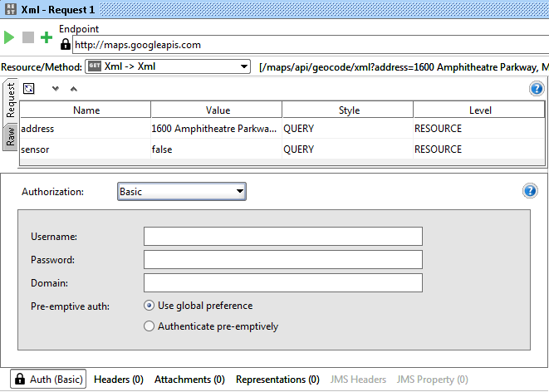Open help for the Authorization panel
Image resolution: width=549 pixels, height=392 pixels.
[530, 191]
